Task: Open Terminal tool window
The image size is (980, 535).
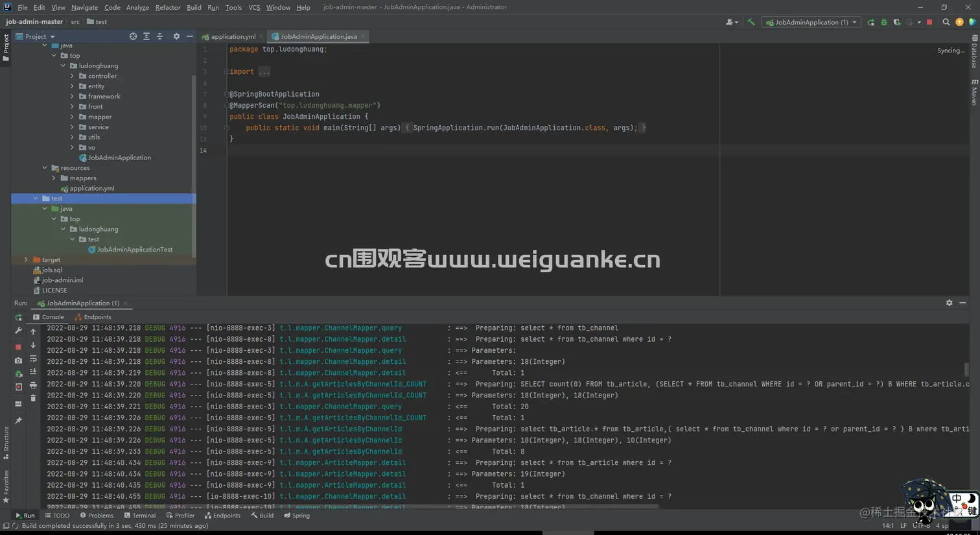Action: coord(140,516)
